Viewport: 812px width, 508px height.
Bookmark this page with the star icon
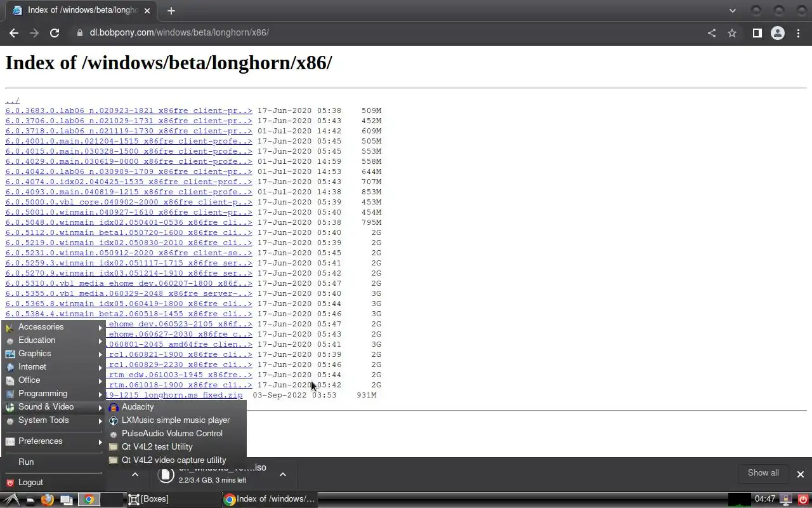pos(732,33)
